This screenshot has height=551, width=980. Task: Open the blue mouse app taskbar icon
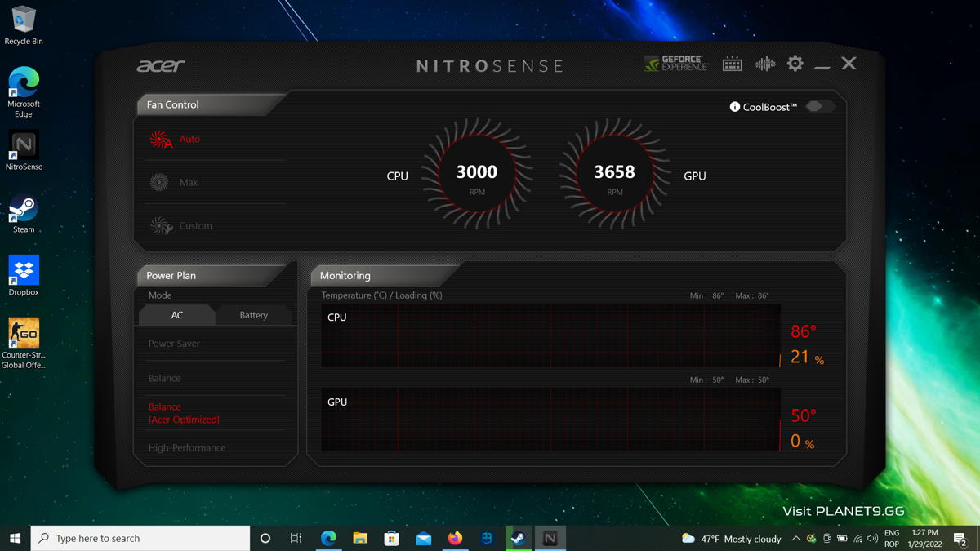(x=487, y=538)
